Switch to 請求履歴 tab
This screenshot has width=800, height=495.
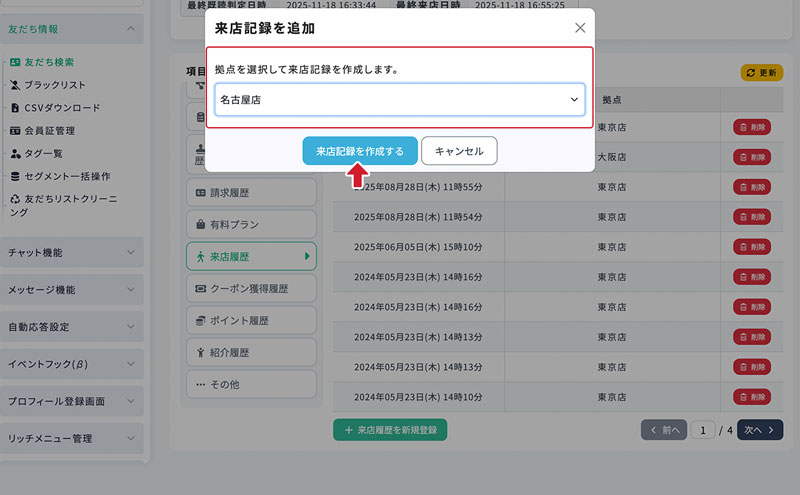250,193
